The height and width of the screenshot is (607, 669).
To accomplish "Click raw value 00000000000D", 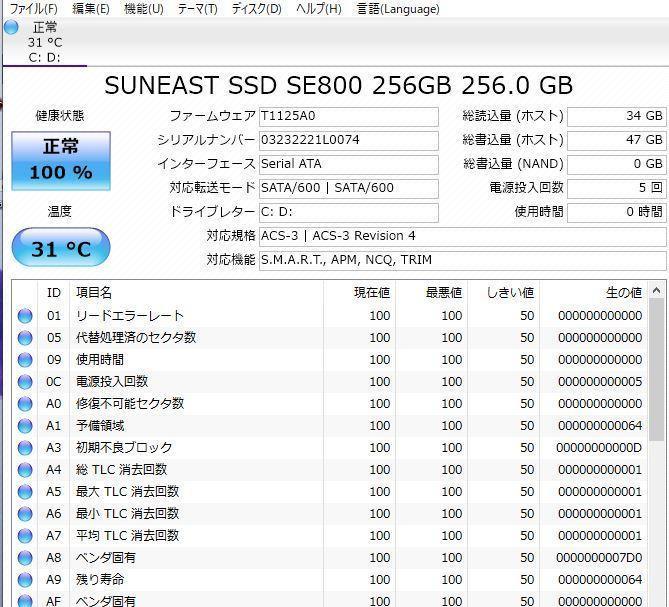I will (599, 447).
